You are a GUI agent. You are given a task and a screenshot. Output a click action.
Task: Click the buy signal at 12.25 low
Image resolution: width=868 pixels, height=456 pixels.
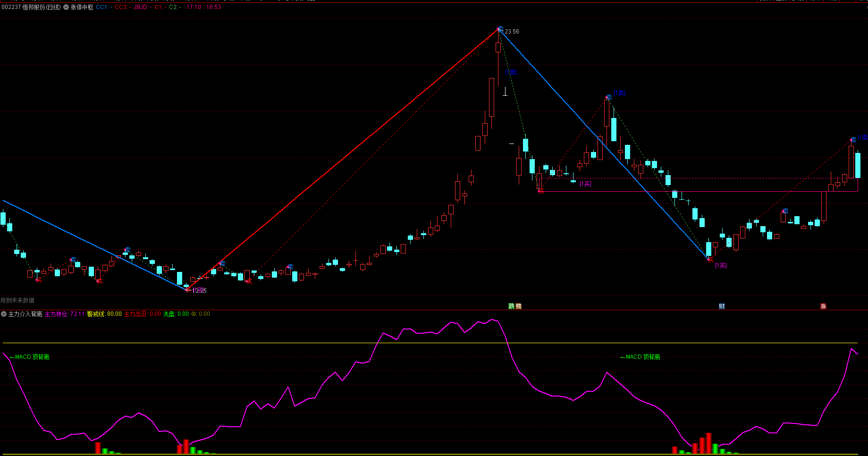[188, 290]
